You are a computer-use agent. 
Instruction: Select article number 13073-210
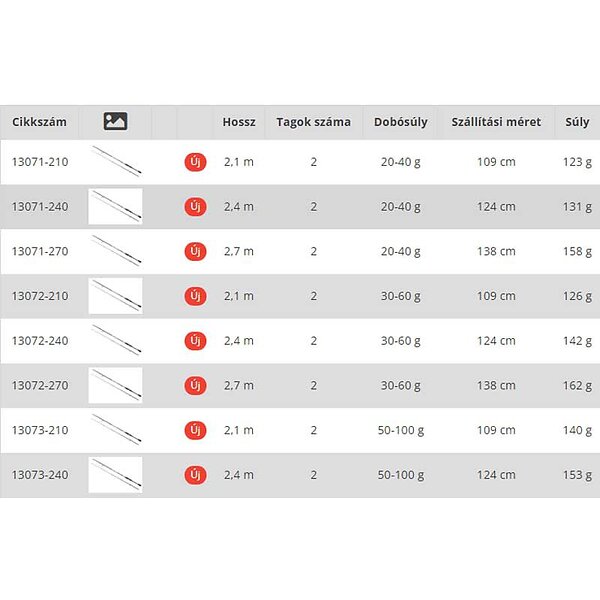[39, 430]
